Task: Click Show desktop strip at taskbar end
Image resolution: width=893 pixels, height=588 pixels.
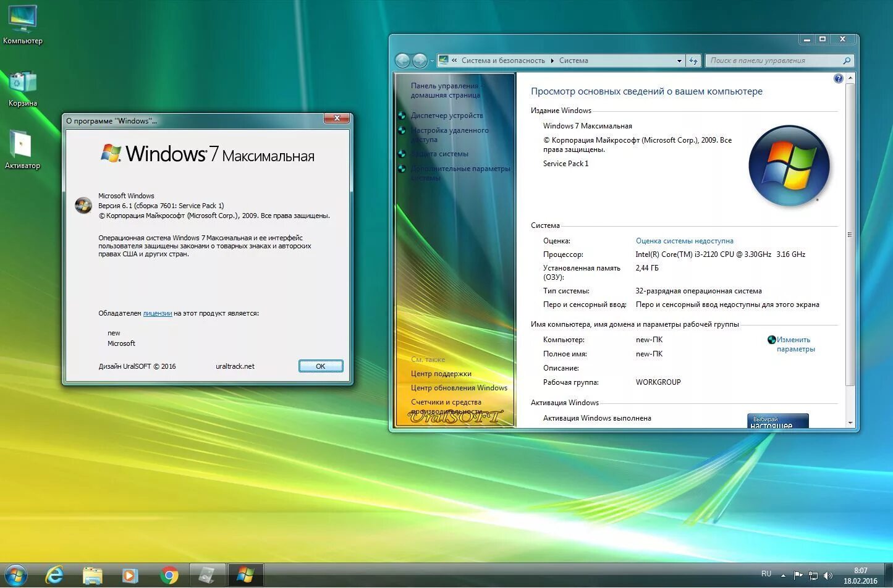Action: click(888, 575)
